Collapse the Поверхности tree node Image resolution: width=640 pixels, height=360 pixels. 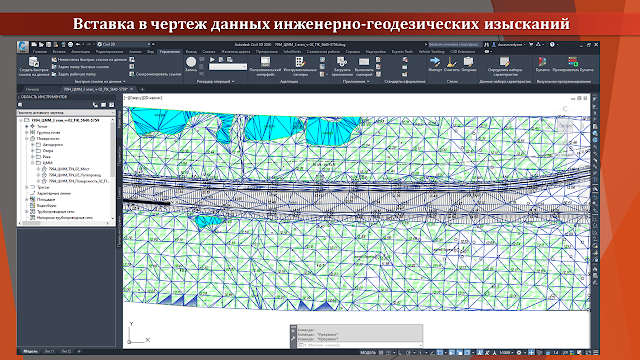click(27, 139)
